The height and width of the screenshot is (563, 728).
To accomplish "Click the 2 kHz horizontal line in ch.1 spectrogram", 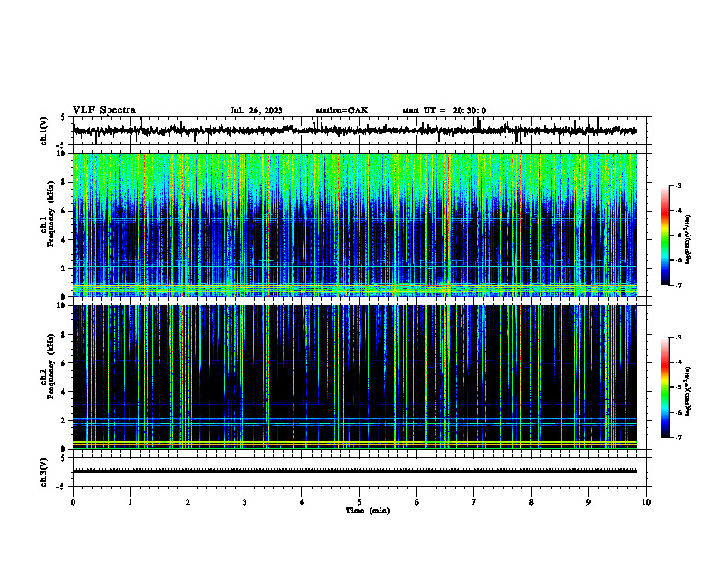I will tap(354, 267).
